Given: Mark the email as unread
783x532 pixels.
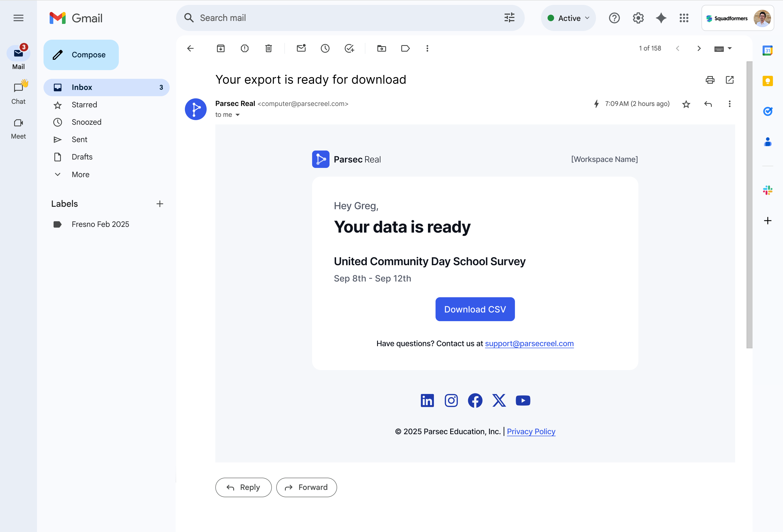Looking at the screenshot, I should 301,48.
